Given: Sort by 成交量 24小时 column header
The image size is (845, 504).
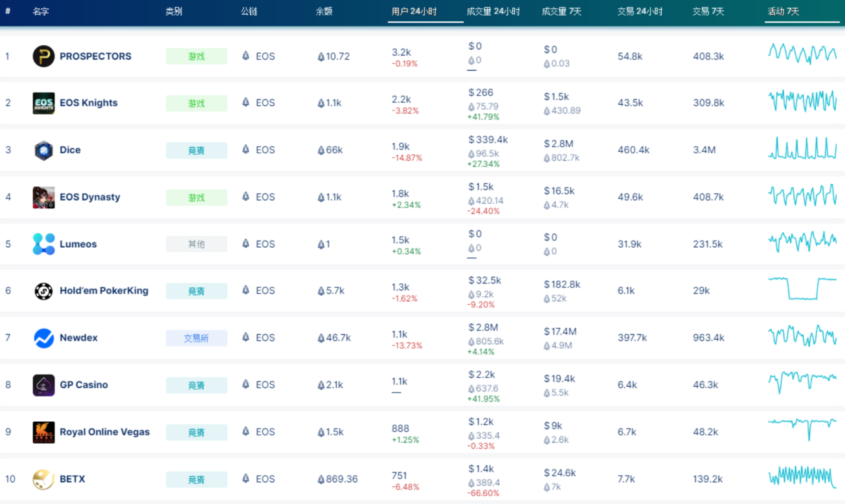Looking at the screenshot, I should pos(493,12).
